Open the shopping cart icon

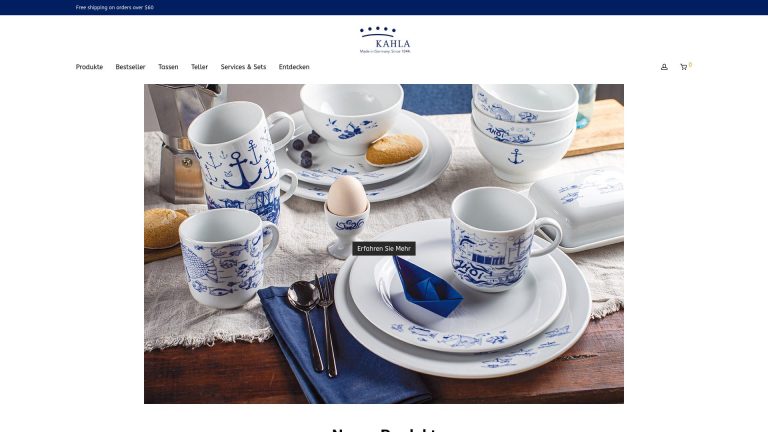(683, 67)
